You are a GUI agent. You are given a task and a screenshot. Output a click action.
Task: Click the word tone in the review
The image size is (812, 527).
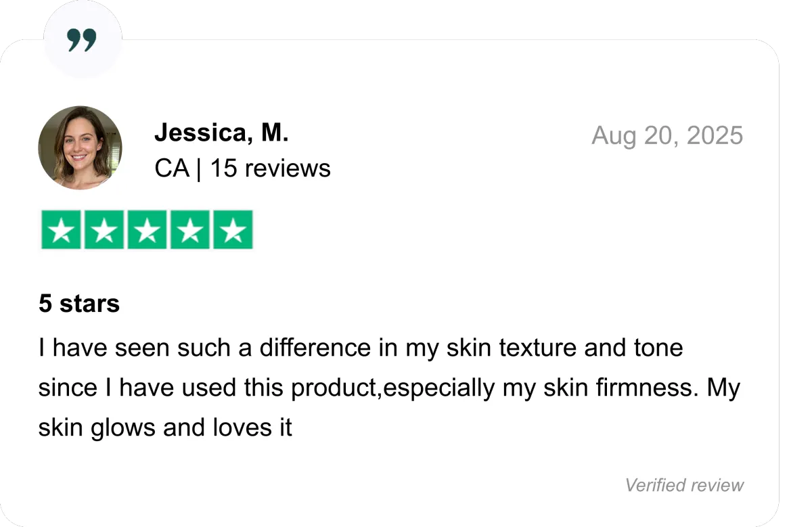pyautogui.click(x=657, y=348)
